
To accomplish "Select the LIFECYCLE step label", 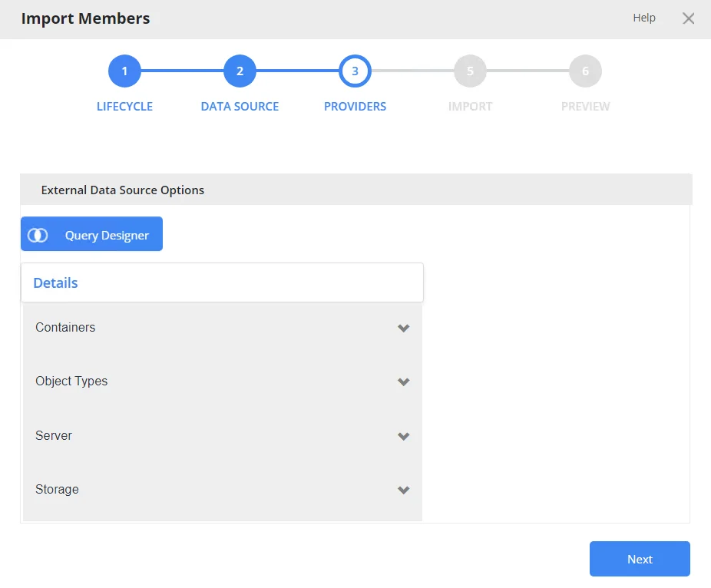I will pos(124,107).
